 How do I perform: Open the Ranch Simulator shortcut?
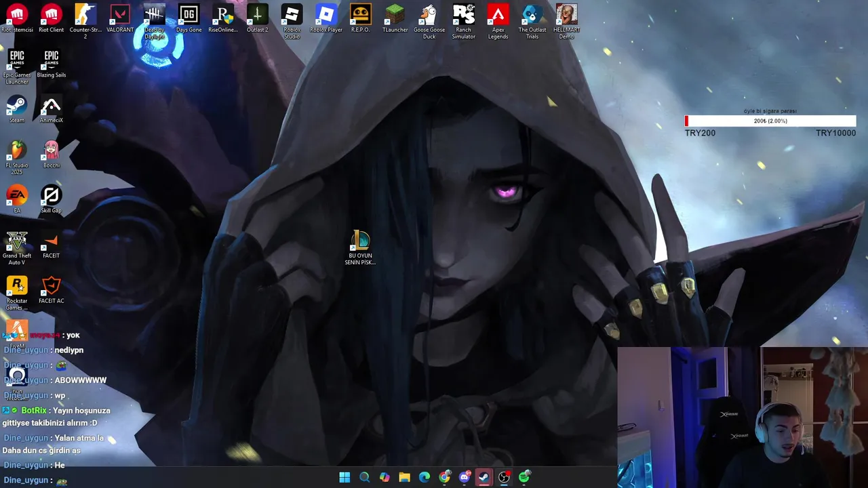click(463, 21)
